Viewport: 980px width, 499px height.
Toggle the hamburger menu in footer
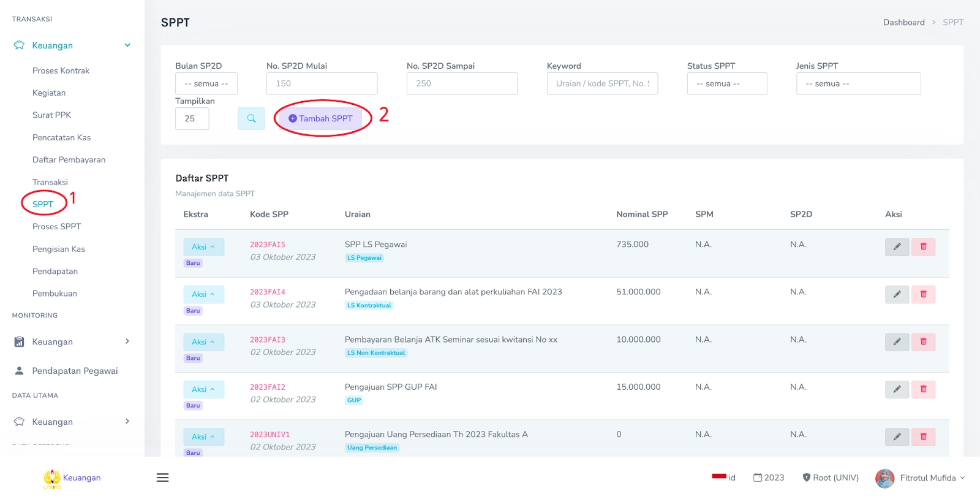162,478
